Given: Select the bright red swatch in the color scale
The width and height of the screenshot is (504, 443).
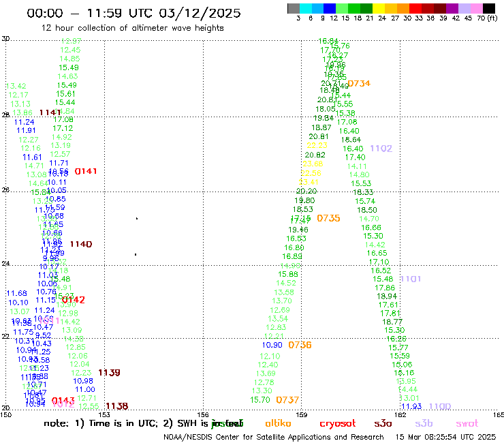Looking at the screenshot, I should (x=415, y=8).
